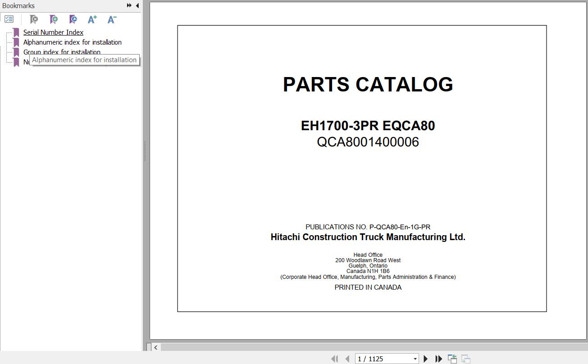Click the PARTS CATALOG heading
Image resolution: width=588 pixels, height=364 pixels.
coord(368,84)
